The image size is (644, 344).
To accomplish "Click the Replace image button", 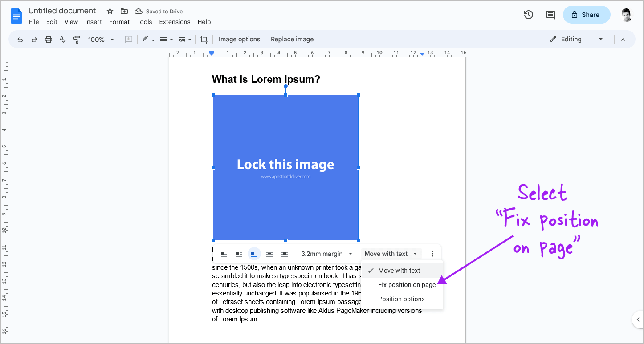I will tap(292, 39).
